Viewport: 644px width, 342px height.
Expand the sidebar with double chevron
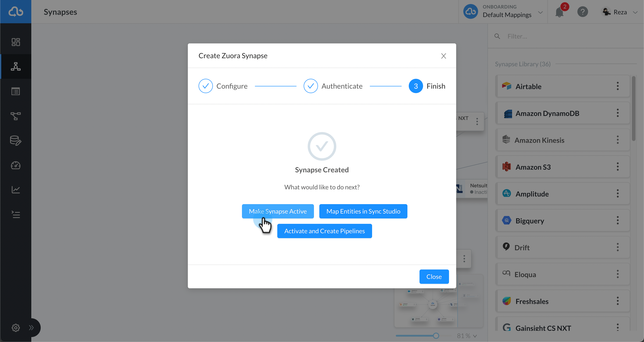pos(31,327)
